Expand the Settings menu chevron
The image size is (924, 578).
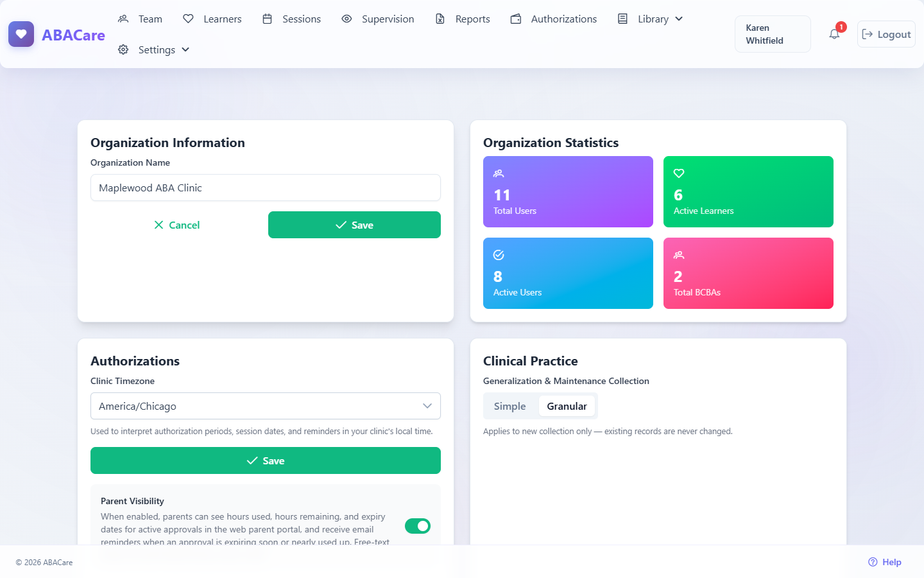coord(185,49)
